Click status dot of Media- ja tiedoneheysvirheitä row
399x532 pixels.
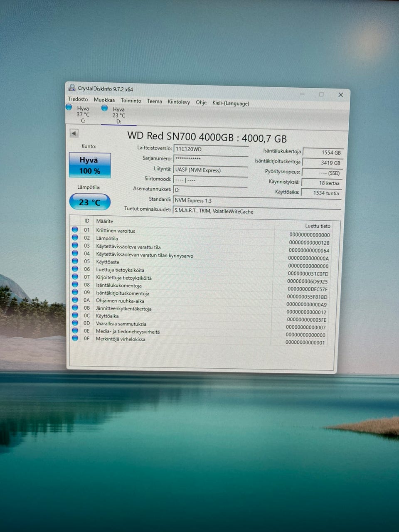(75, 330)
